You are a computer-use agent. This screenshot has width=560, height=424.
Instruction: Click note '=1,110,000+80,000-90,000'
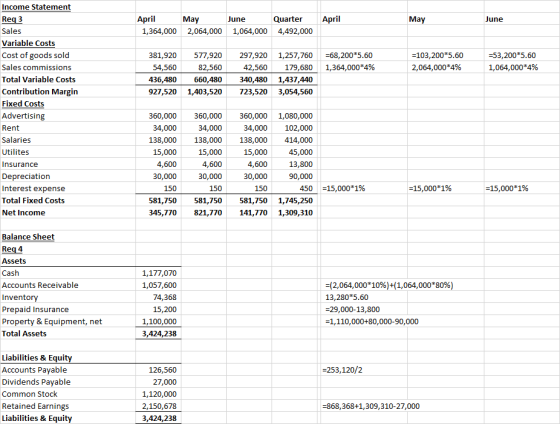(x=372, y=321)
